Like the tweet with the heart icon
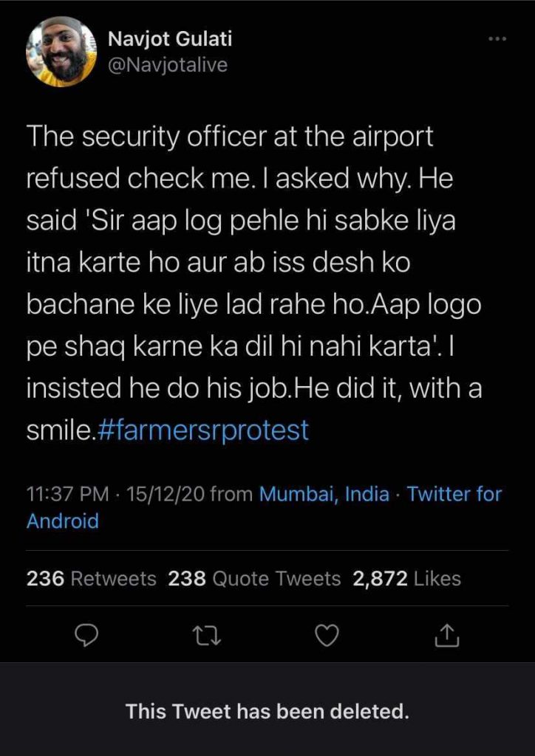This screenshot has width=535, height=756. (x=327, y=634)
